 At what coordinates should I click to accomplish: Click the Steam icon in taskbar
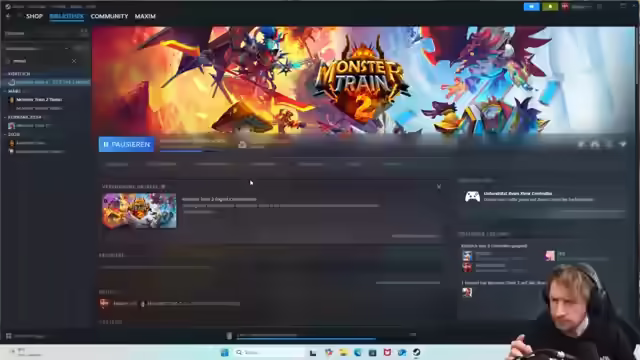(x=416, y=353)
